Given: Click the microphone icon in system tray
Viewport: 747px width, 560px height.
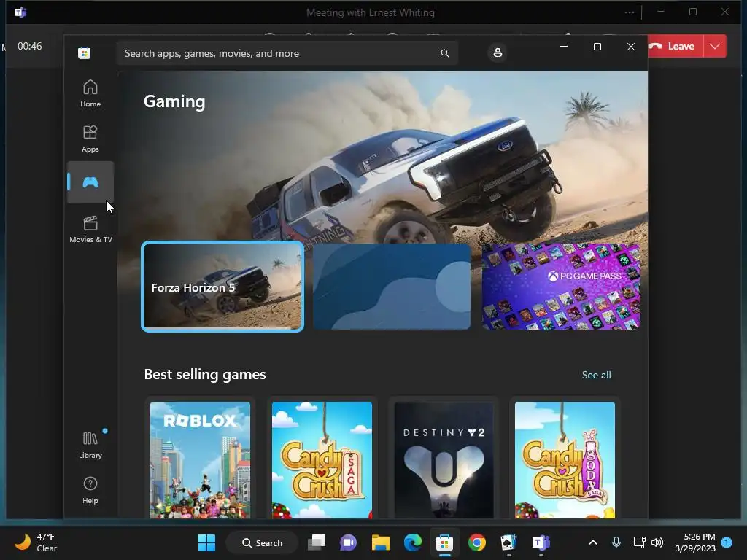Looking at the screenshot, I should pyautogui.click(x=616, y=542).
